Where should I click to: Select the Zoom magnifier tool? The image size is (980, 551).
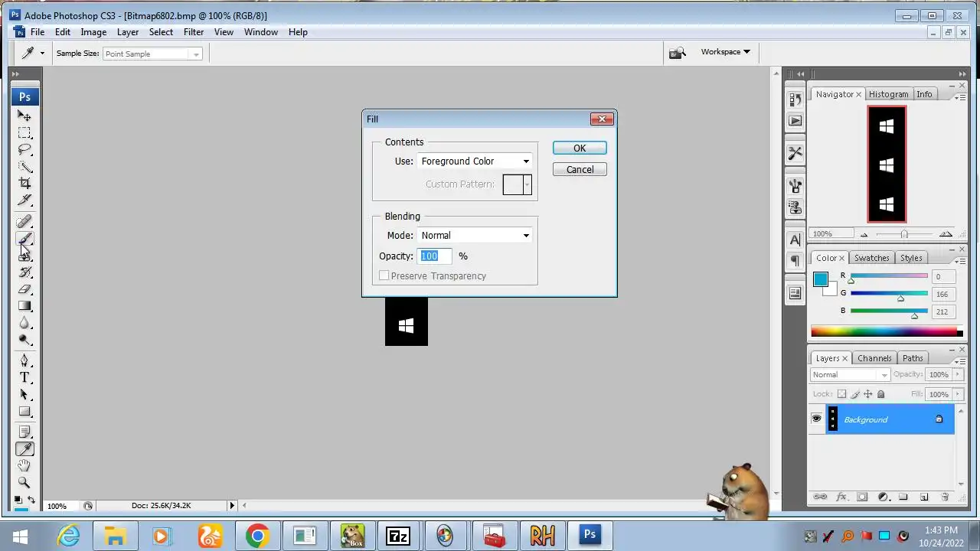pos(24,483)
